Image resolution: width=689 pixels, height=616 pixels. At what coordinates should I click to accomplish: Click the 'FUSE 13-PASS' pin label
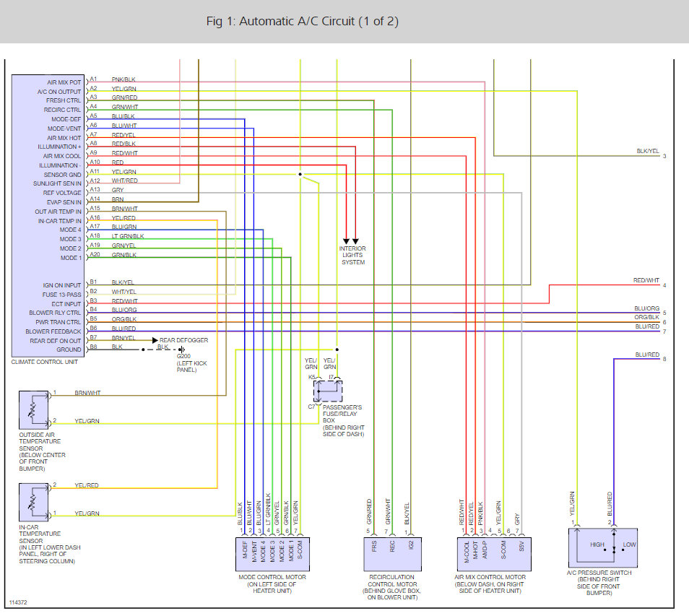pos(62,295)
